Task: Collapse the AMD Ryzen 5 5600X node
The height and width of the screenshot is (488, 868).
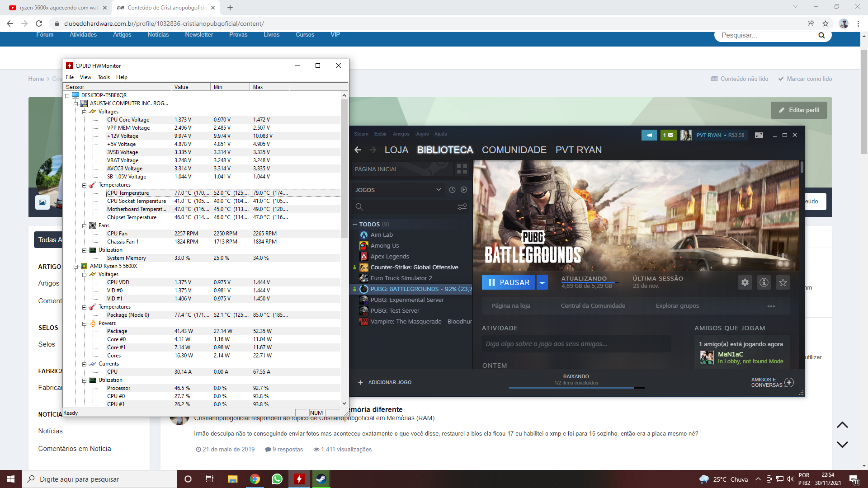Action: (x=76, y=266)
